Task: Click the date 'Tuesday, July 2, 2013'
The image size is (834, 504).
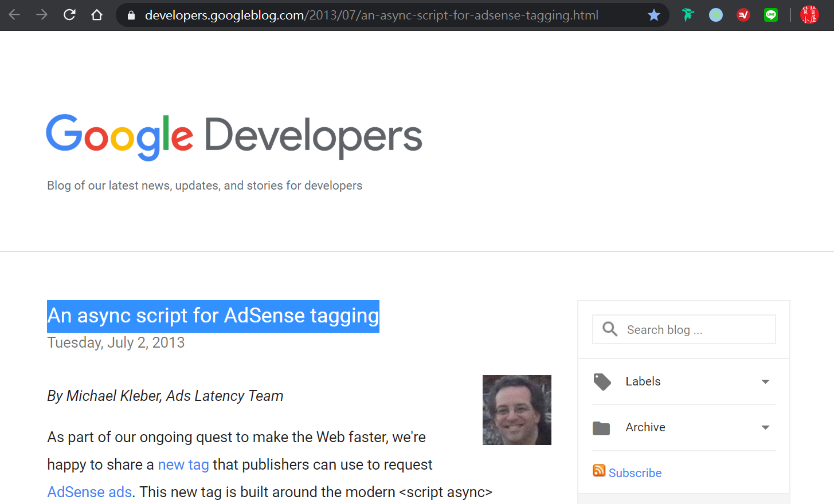Action: pos(116,342)
